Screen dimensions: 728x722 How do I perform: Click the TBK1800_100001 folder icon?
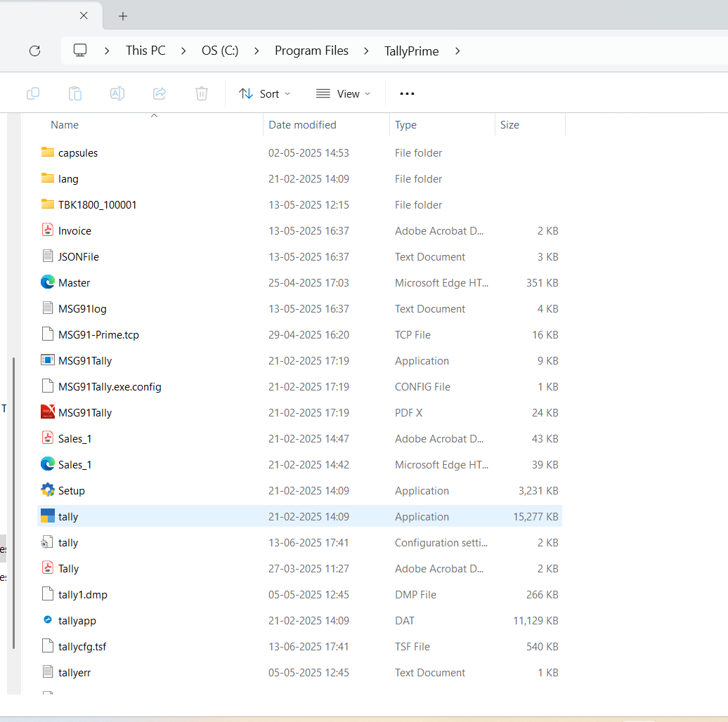(x=47, y=204)
